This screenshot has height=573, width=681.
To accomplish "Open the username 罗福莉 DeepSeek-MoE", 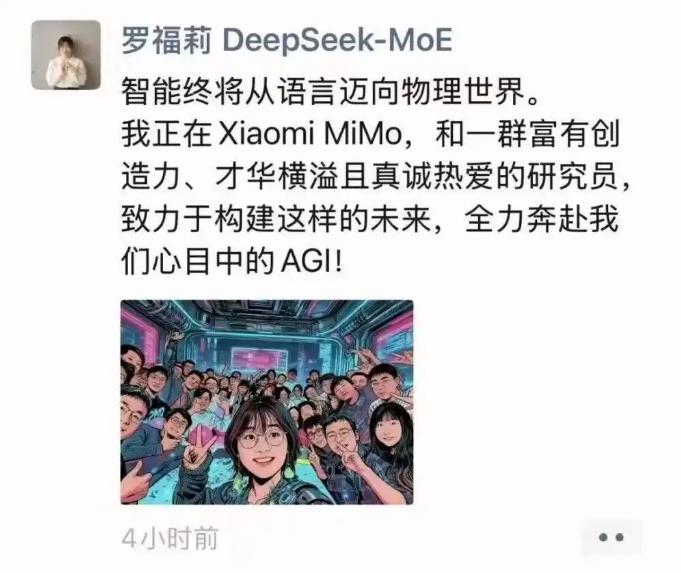I will 287,40.
